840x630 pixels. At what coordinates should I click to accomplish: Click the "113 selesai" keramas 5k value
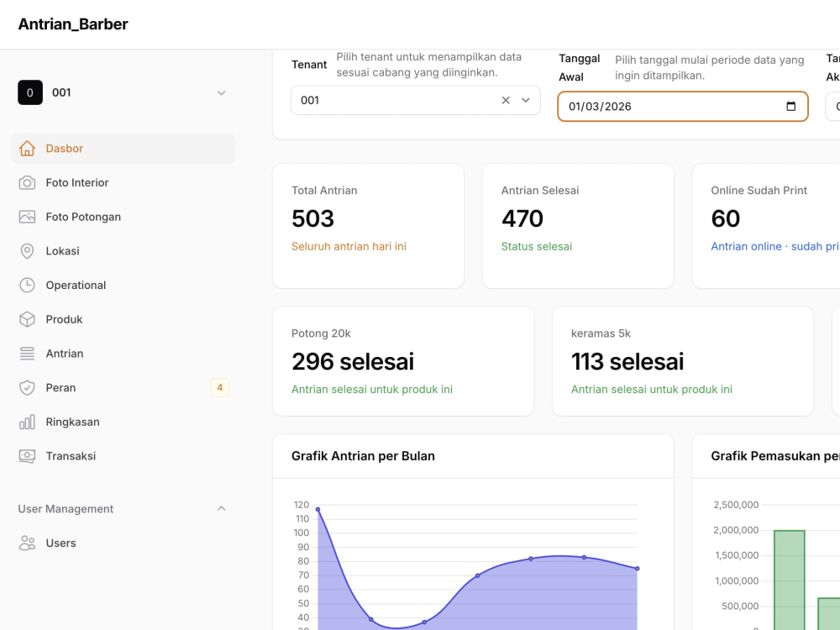[627, 361]
